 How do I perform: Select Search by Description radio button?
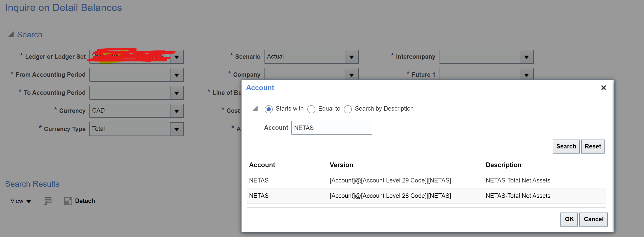[348, 109]
